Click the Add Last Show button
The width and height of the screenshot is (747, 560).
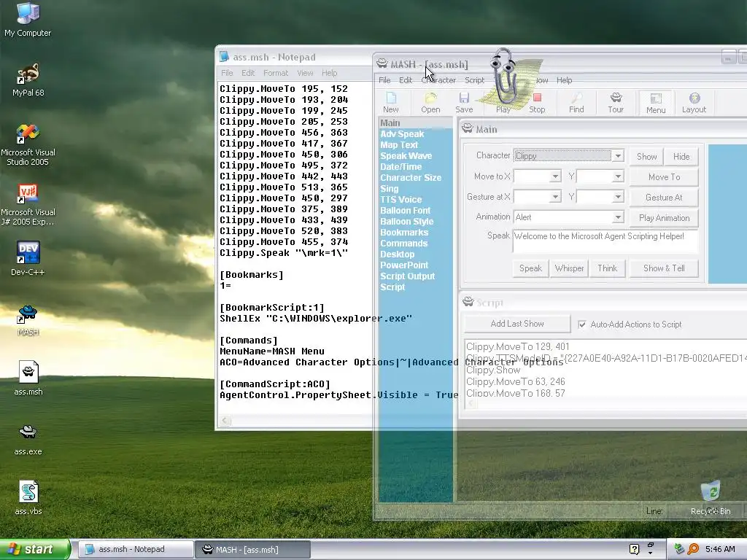(x=517, y=324)
